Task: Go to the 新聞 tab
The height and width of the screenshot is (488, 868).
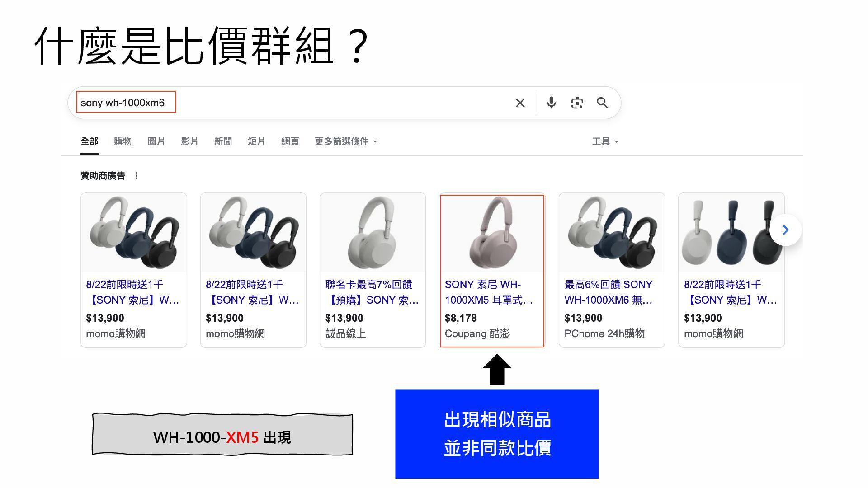Action: 223,141
